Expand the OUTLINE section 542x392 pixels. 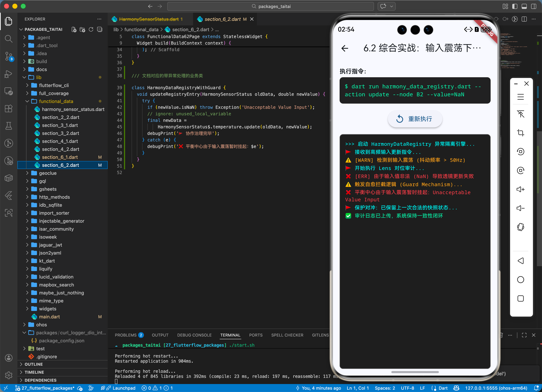pyautogui.click(x=34, y=364)
